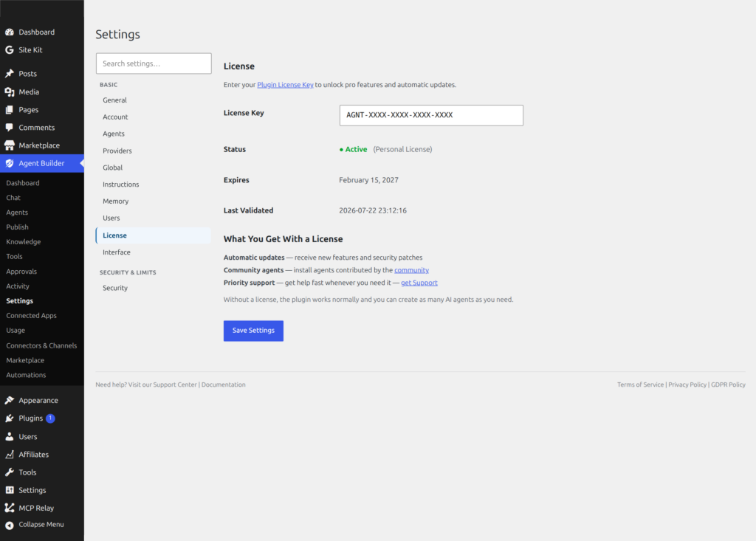Click the Appearance paintbrush icon
The image size is (756, 541).
9,400
